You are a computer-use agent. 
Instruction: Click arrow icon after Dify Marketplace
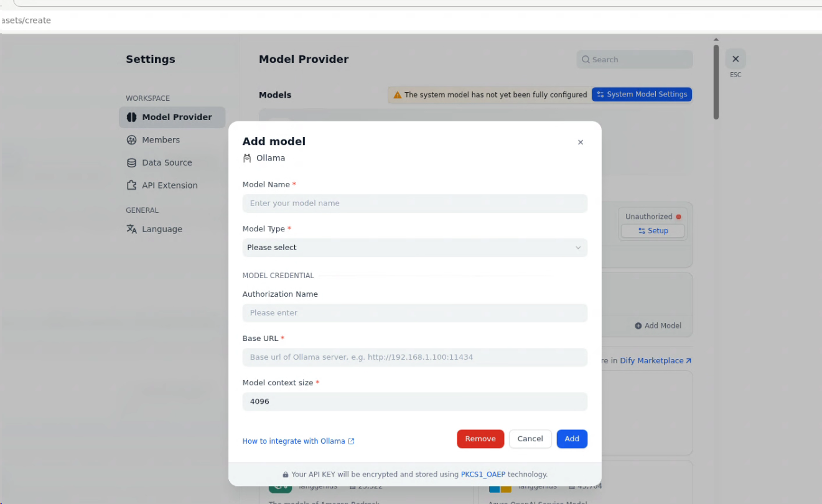pos(688,361)
